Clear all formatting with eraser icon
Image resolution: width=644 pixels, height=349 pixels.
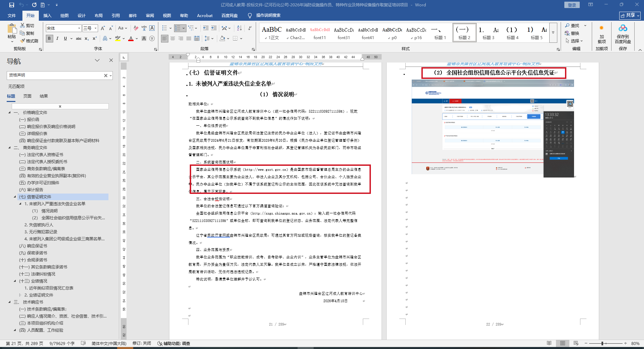pos(136,28)
